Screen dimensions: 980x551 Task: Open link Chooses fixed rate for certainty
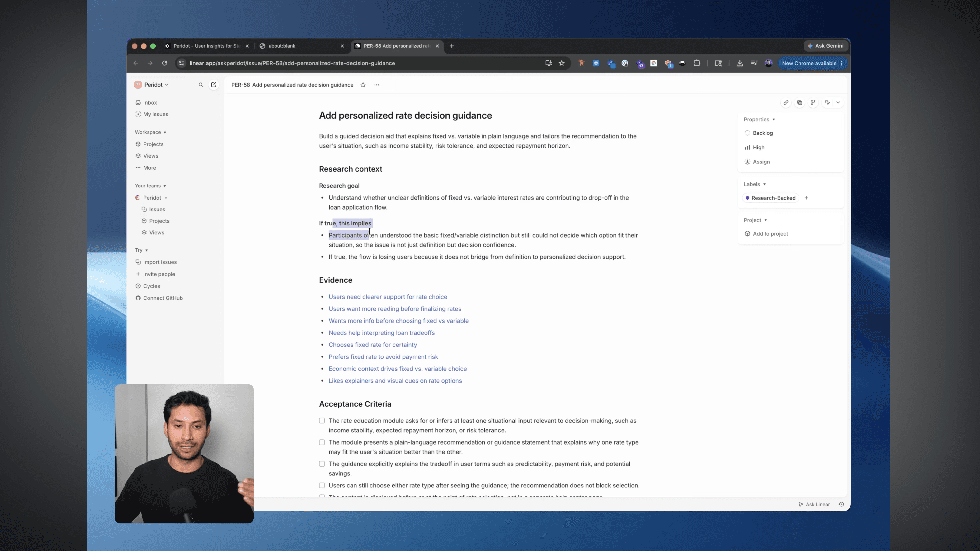click(373, 345)
